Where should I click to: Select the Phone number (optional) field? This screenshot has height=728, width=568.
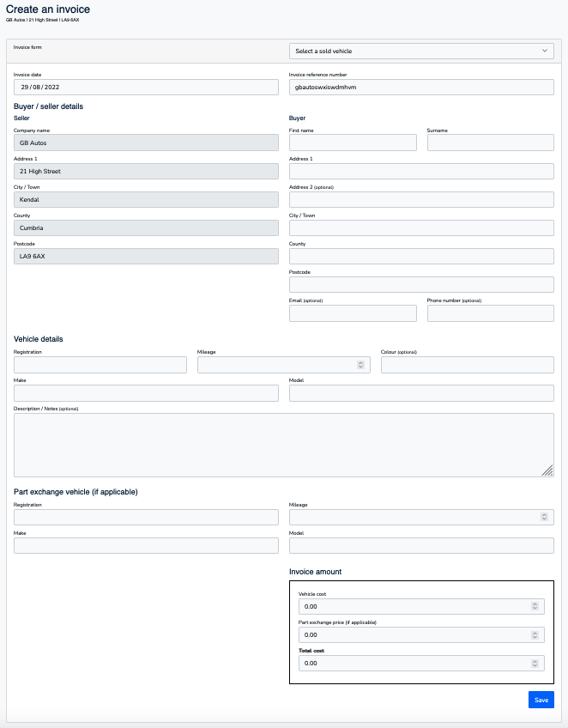tap(490, 312)
